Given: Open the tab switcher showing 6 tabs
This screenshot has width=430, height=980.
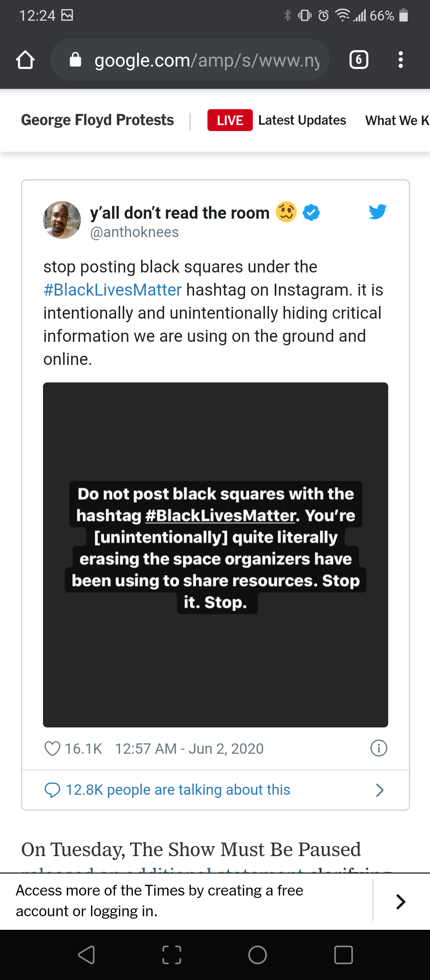Looking at the screenshot, I should pos(359,60).
